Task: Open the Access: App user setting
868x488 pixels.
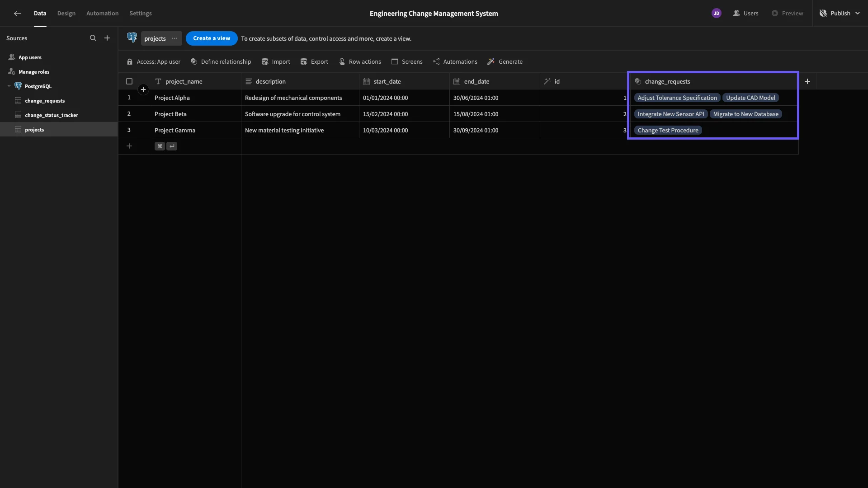Action: pyautogui.click(x=154, y=62)
